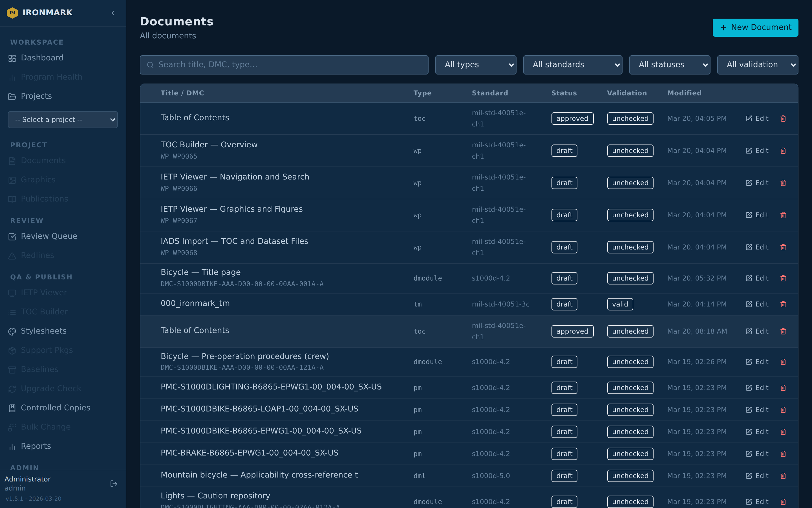Delete Table of Contents modified 08:18 AM
The image size is (812, 508).
coord(783,331)
